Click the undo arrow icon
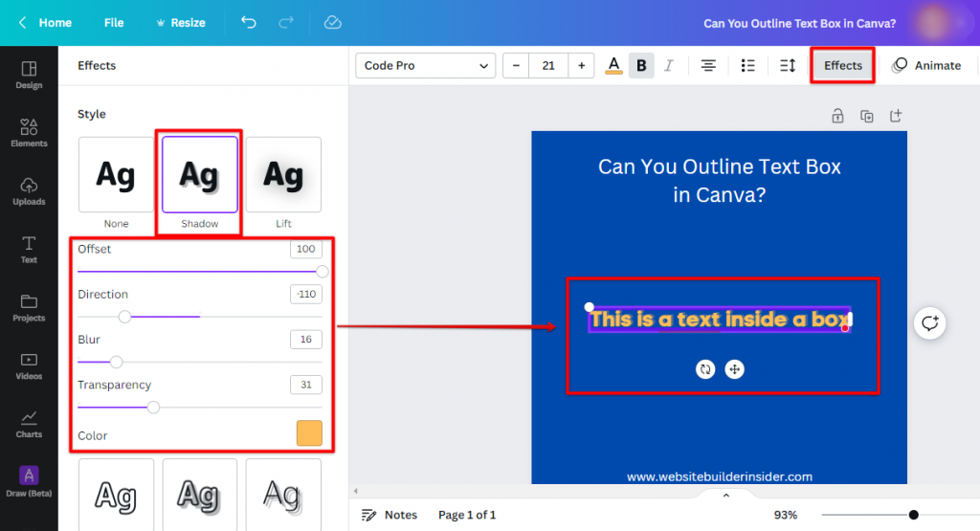 pos(249,22)
